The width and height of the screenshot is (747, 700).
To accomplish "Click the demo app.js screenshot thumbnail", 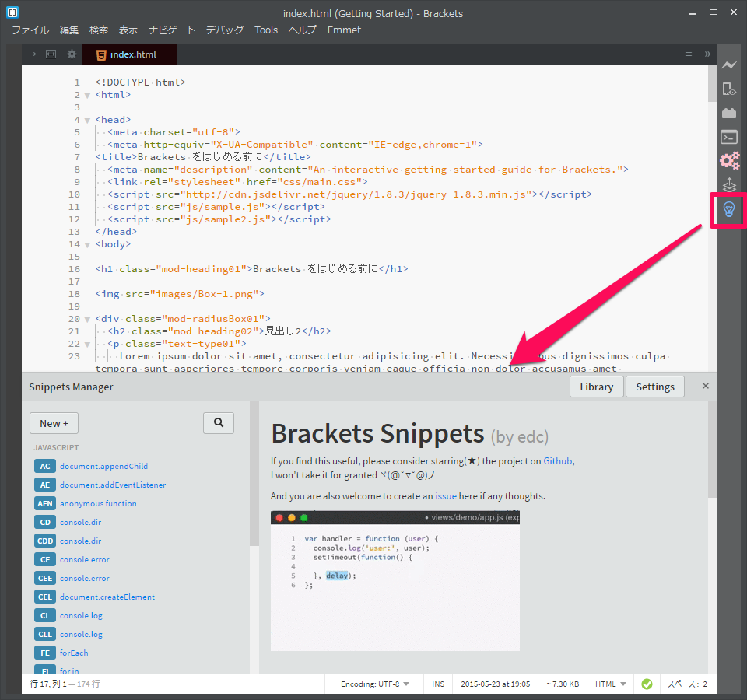I will [395, 581].
